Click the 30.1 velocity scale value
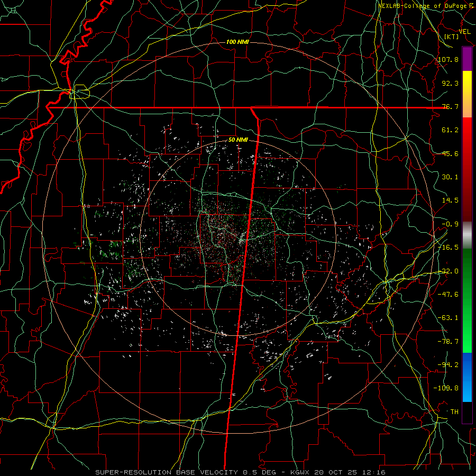The width and height of the screenshot is (476, 476). point(450,177)
